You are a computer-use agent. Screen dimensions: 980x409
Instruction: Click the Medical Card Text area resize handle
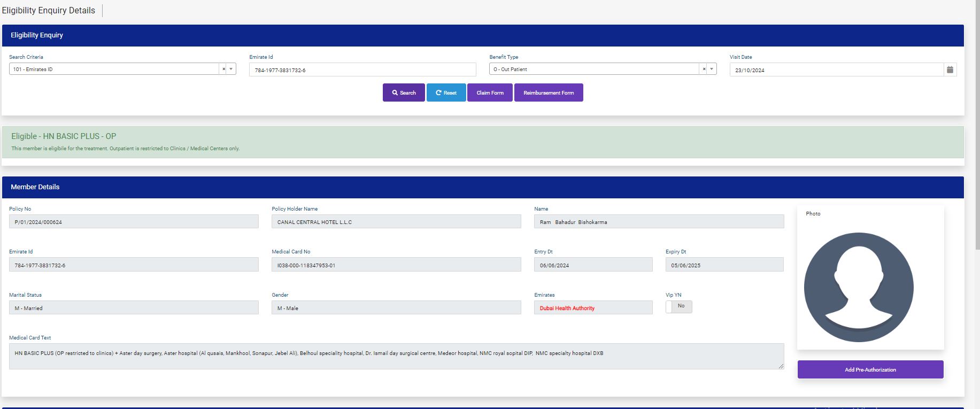tap(781, 366)
